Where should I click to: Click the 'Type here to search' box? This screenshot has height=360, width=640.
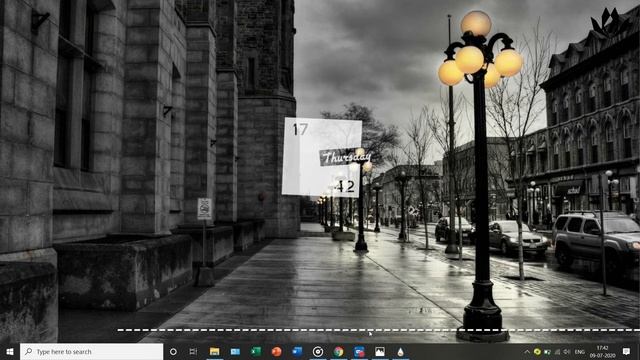click(91, 351)
